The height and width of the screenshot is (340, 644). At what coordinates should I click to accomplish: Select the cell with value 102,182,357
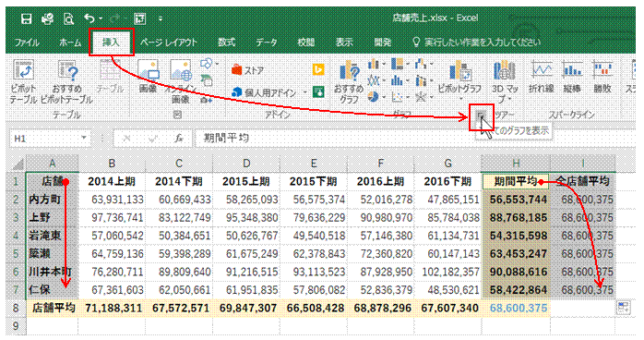pos(447,272)
